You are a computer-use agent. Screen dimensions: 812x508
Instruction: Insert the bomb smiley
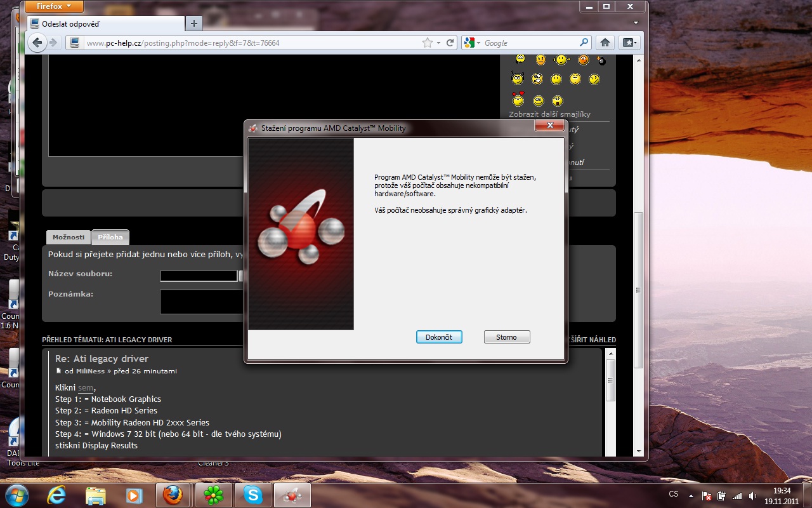601,60
